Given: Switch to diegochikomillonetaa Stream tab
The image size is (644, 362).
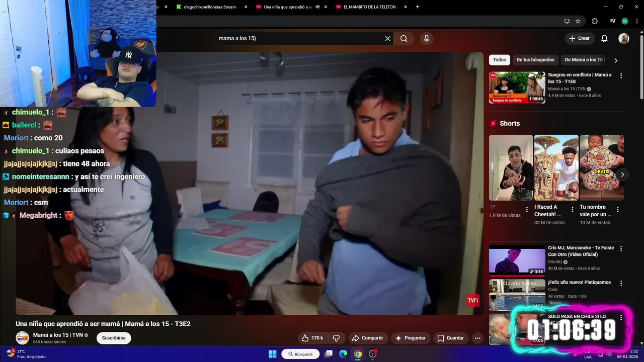Looking at the screenshot, I should click(x=210, y=7).
